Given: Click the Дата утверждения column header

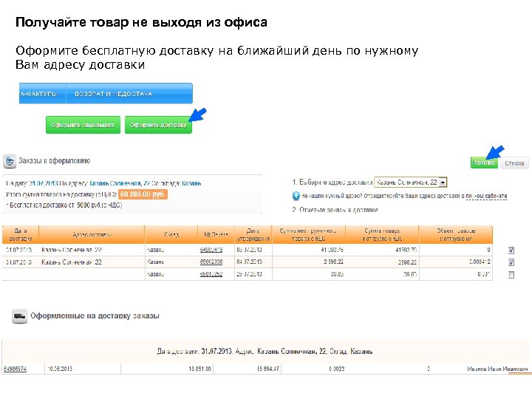Looking at the screenshot, I should [253, 234].
